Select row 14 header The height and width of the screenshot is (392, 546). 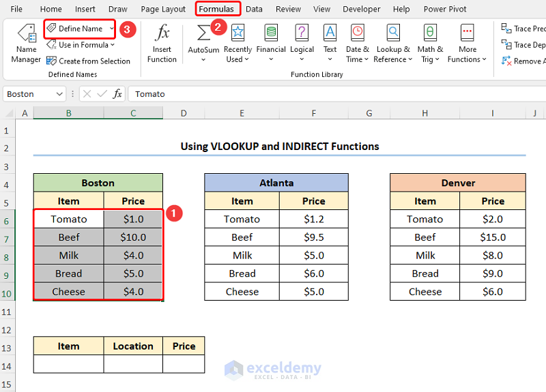pyautogui.click(x=7, y=366)
